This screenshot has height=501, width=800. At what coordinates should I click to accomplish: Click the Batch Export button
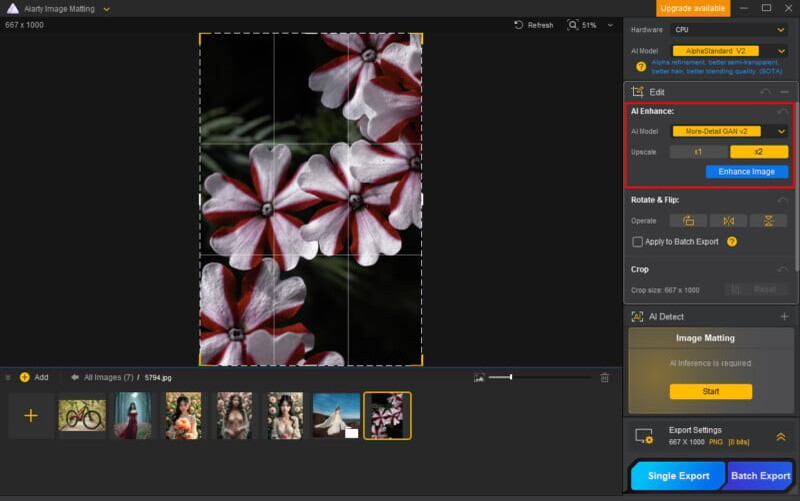coord(760,475)
